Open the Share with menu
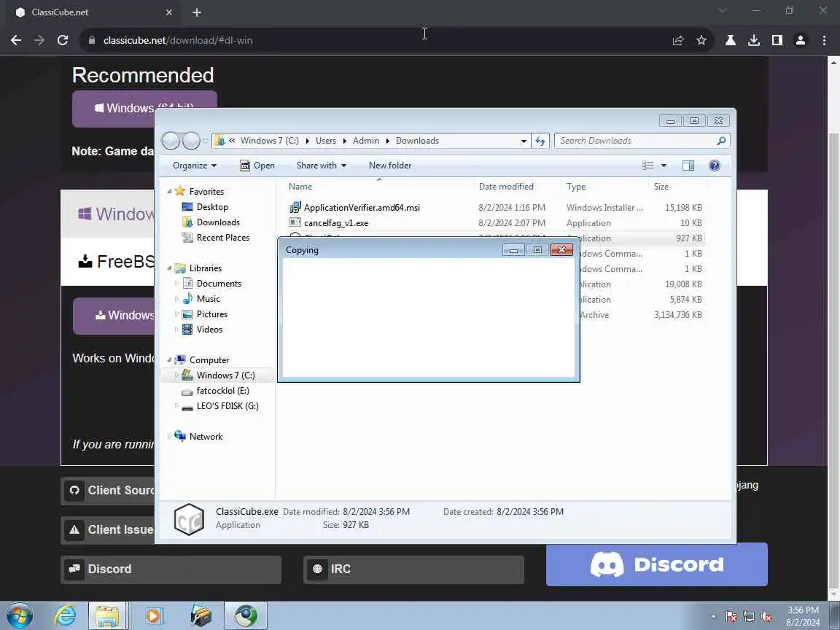The width and height of the screenshot is (840, 630). [322, 166]
